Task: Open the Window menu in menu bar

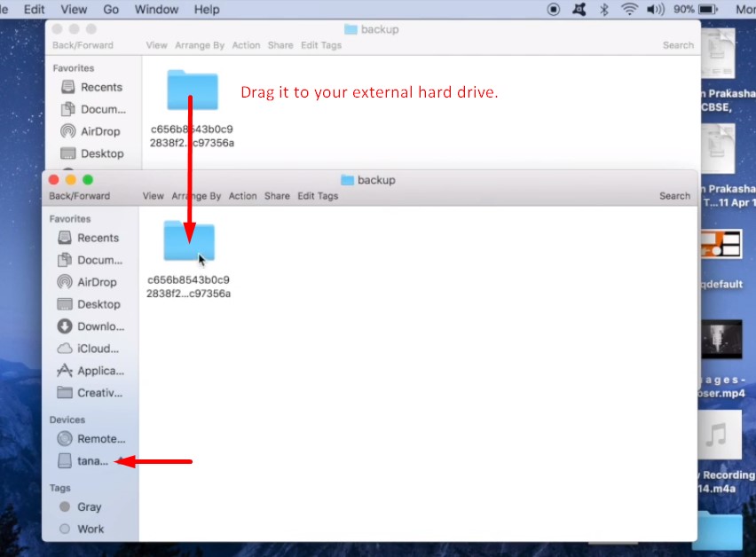Action: click(x=156, y=10)
